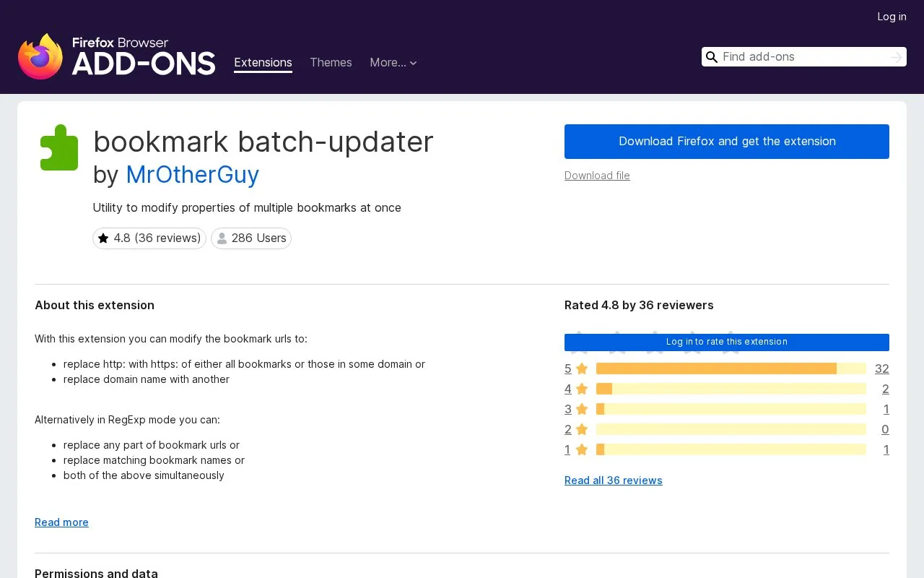Screen dimensions: 924x578
Task: Click 'replace matching bookmark names or' text
Action: (x=154, y=460)
